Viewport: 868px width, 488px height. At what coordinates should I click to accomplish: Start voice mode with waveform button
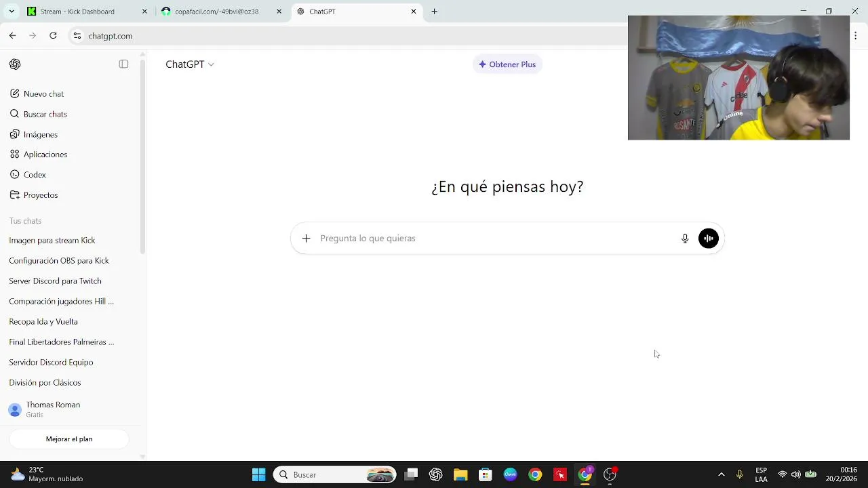(709, 239)
